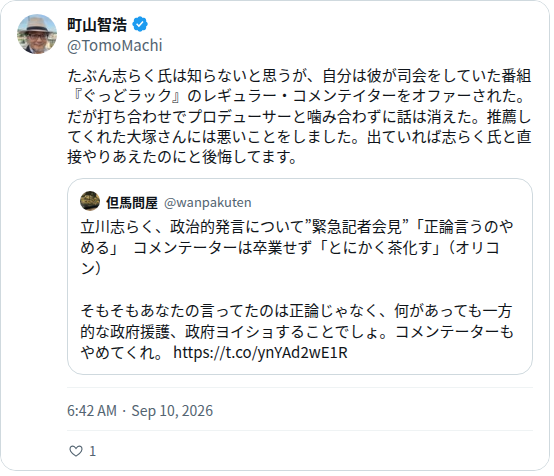Open the @wanpakuten handle
The width and height of the screenshot is (554, 476).
tap(208, 202)
